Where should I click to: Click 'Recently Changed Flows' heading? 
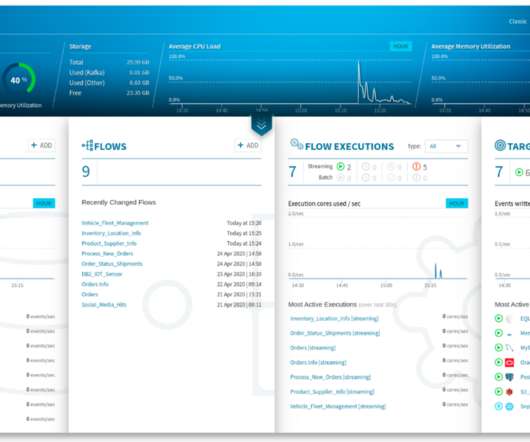tap(119, 202)
